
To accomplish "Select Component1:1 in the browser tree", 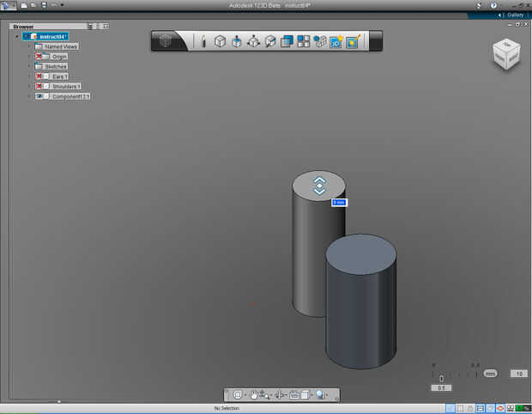I will 70,96.
